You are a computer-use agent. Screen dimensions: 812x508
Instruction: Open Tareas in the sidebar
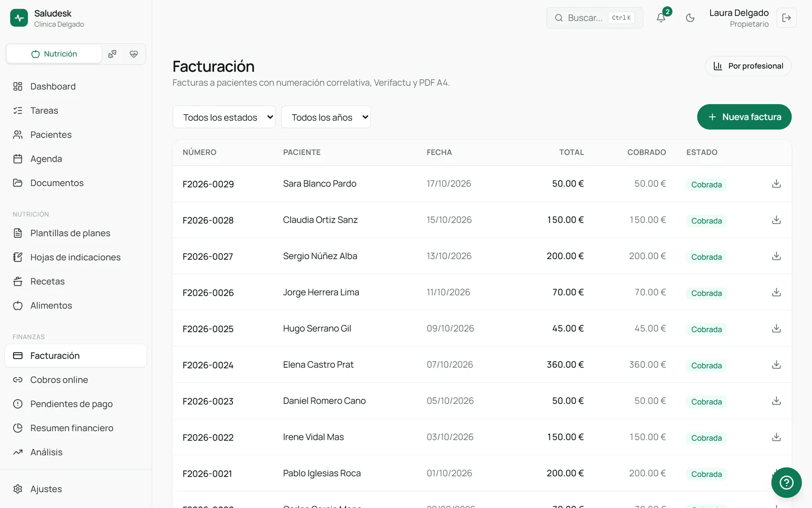(x=76, y=111)
